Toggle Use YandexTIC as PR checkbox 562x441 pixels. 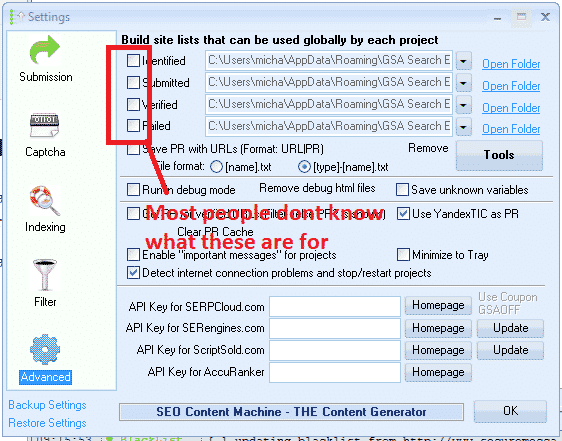click(x=403, y=214)
